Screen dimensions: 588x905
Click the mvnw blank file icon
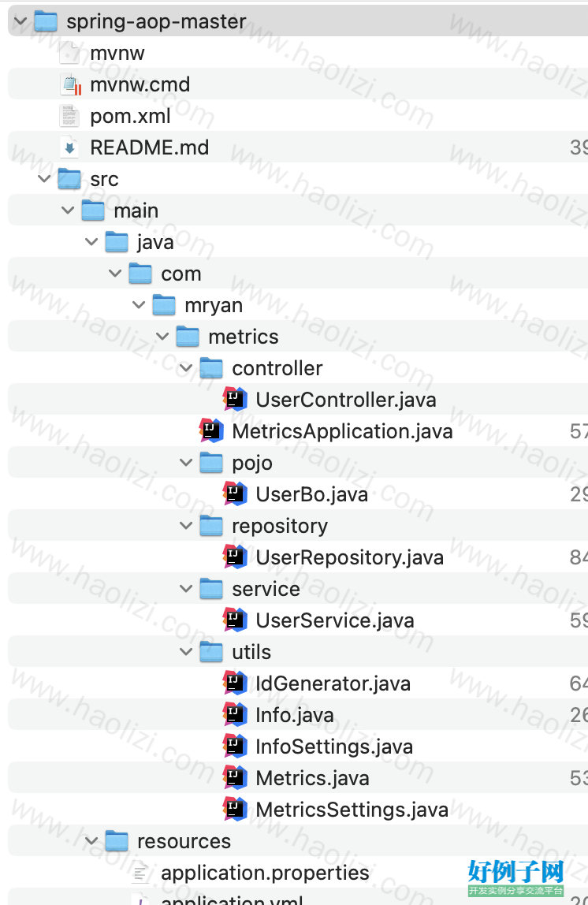70,53
